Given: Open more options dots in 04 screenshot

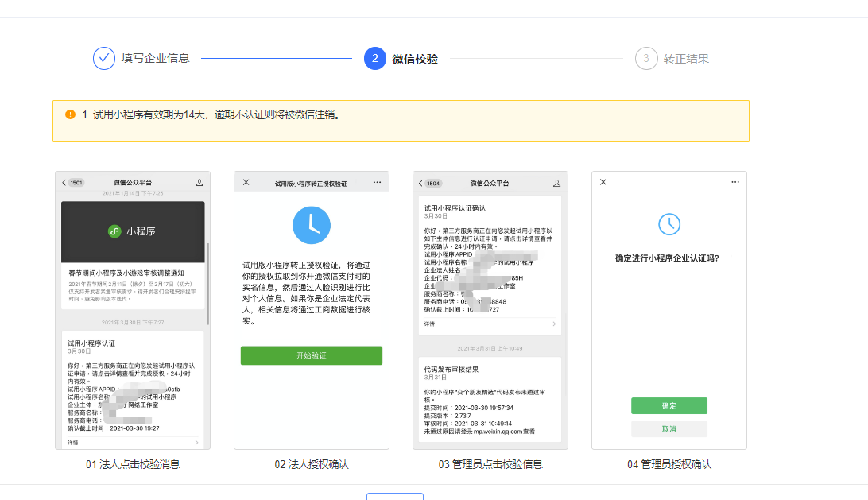Looking at the screenshot, I should [735, 181].
